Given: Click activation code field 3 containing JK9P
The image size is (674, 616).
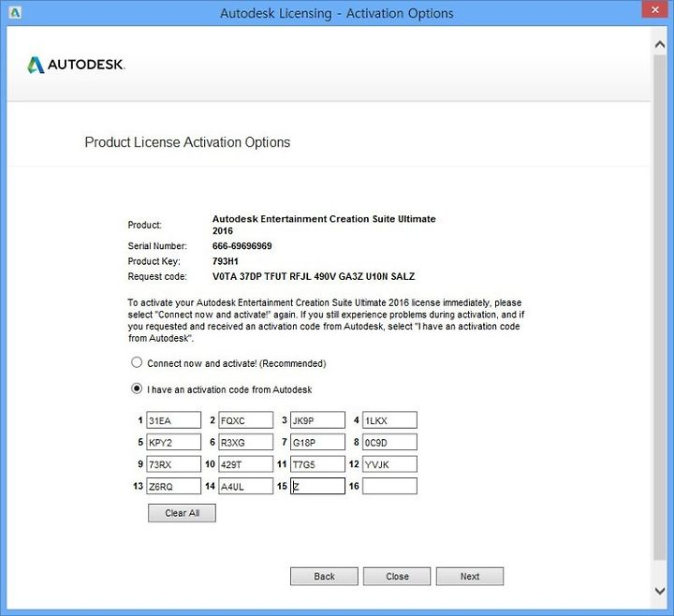Looking at the screenshot, I should click(x=317, y=420).
